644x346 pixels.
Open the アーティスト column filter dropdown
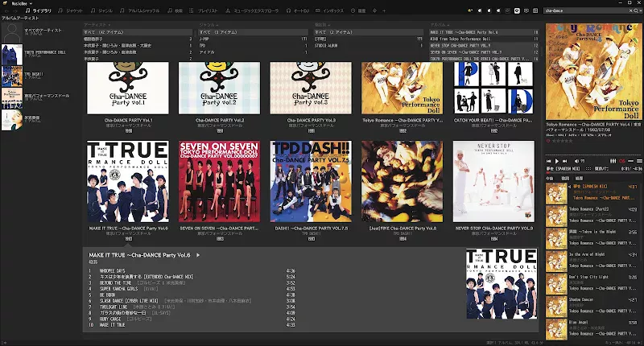[x=97, y=25]
